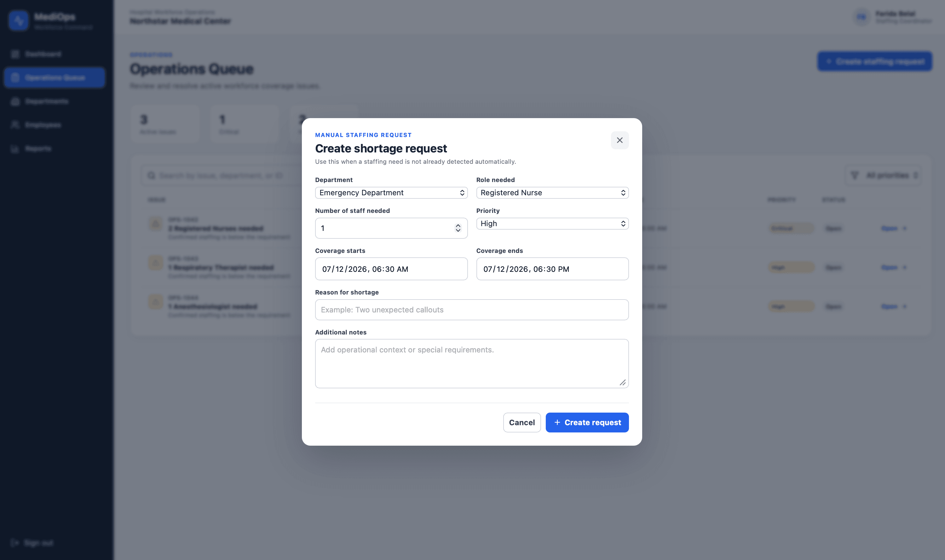Click the Employees sidebar icon

[x=15, y=125]
